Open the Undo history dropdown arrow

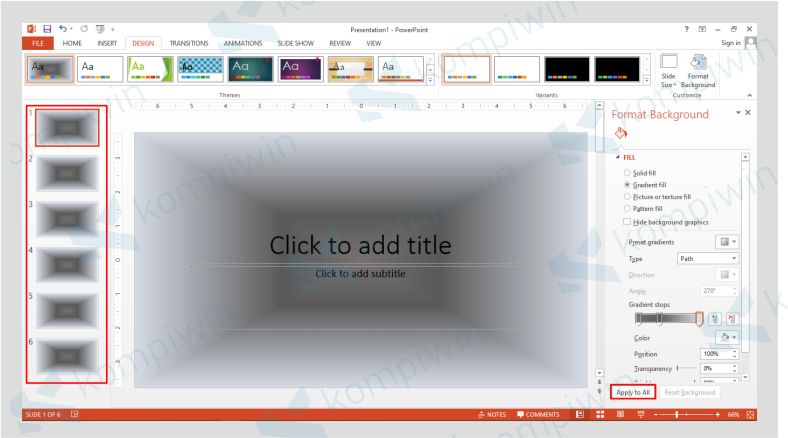(x=71, y=29)
